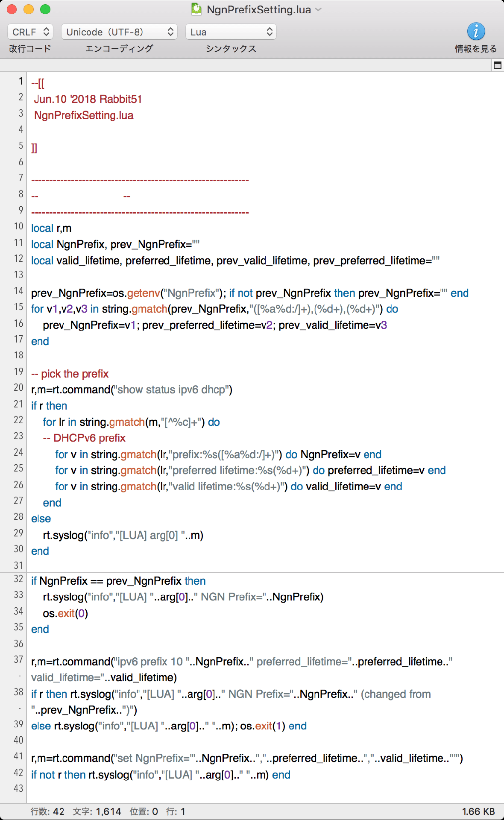Click the 'else' keyword on line 28

coord(41,518)
